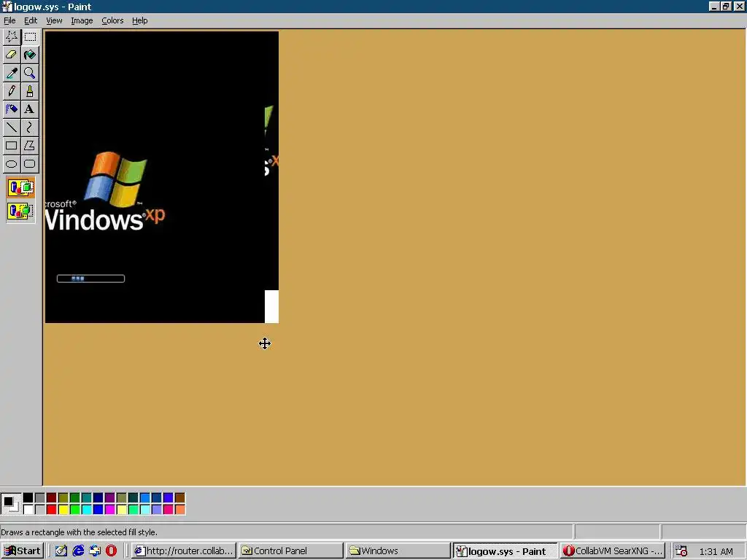
Task: Activate the Pick Color eyedropper tool
Action: pos(12,73)
